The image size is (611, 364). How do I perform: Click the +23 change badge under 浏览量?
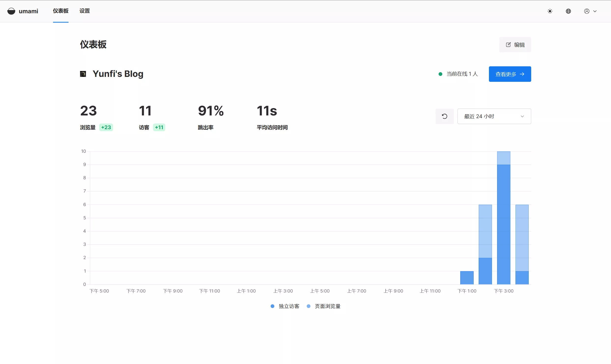[106, 127]
